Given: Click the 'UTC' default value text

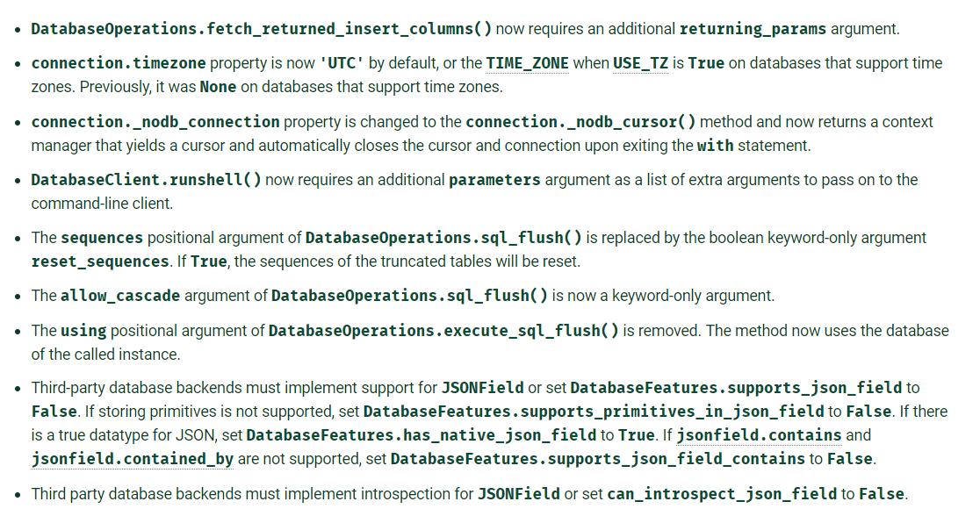Looking at the screenshot, I should [342, 64].
